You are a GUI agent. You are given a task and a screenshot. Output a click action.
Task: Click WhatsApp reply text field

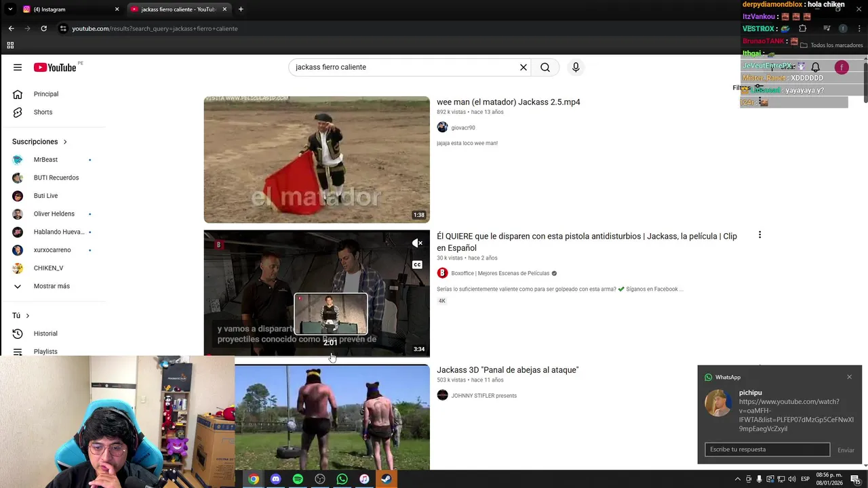767,449
